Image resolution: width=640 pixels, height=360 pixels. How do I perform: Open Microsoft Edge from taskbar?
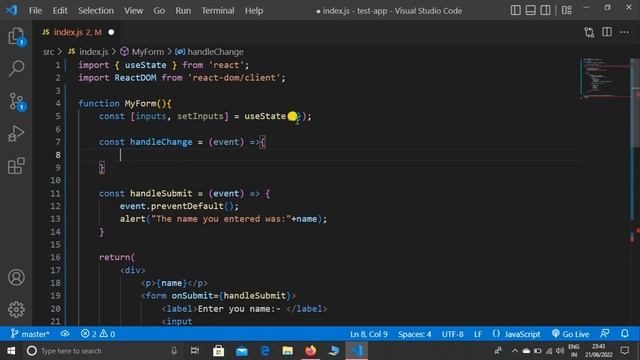264,351
